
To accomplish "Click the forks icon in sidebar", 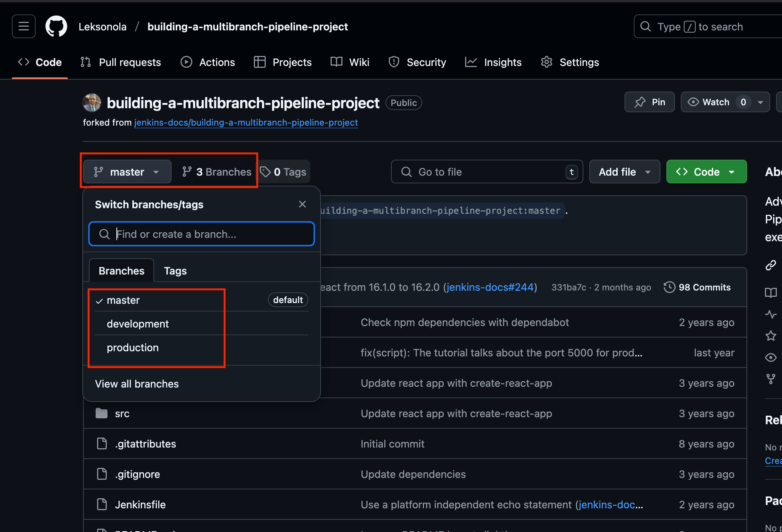I will [x=771, y=379].
